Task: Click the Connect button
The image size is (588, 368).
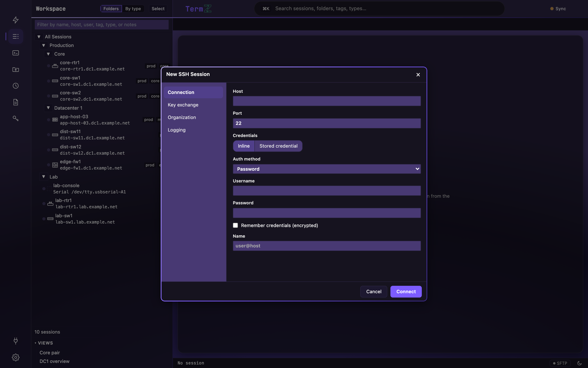Action: coord(406,292)
